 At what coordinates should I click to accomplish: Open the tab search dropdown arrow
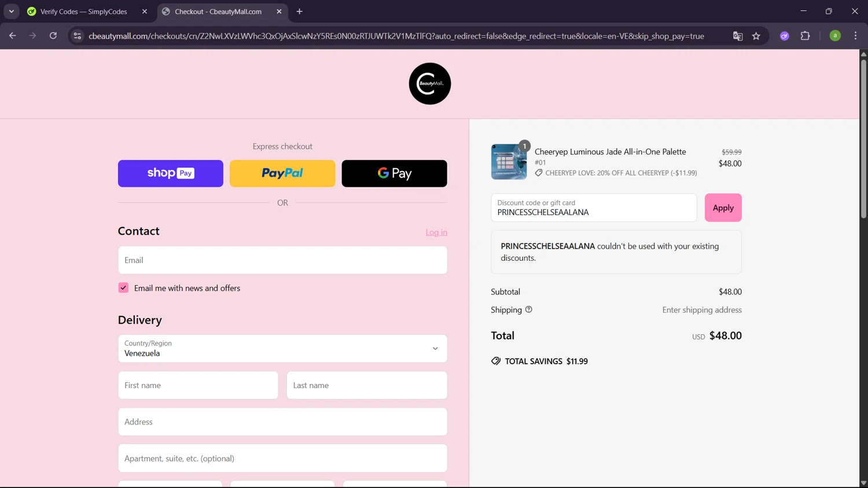(11, 12)
